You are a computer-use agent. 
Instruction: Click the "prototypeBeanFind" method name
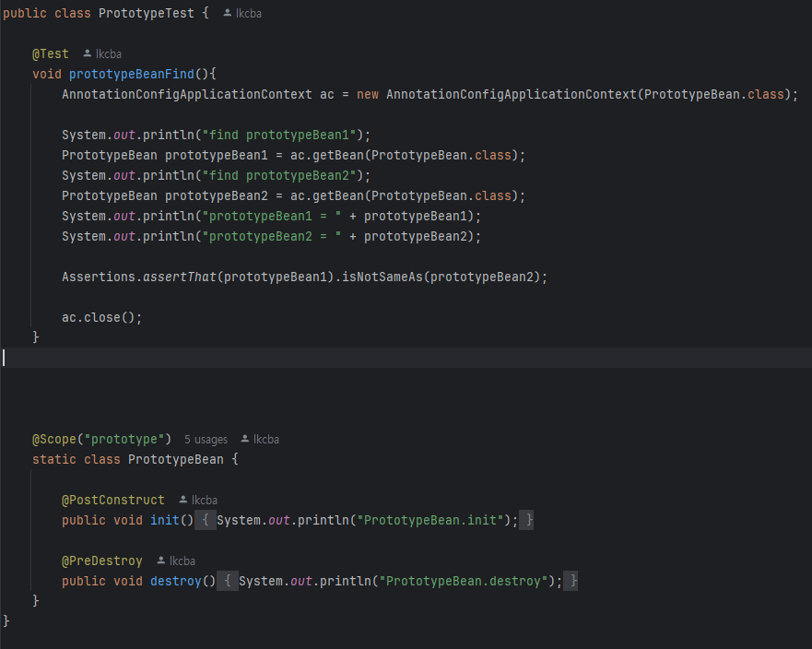tap(132, 74)
